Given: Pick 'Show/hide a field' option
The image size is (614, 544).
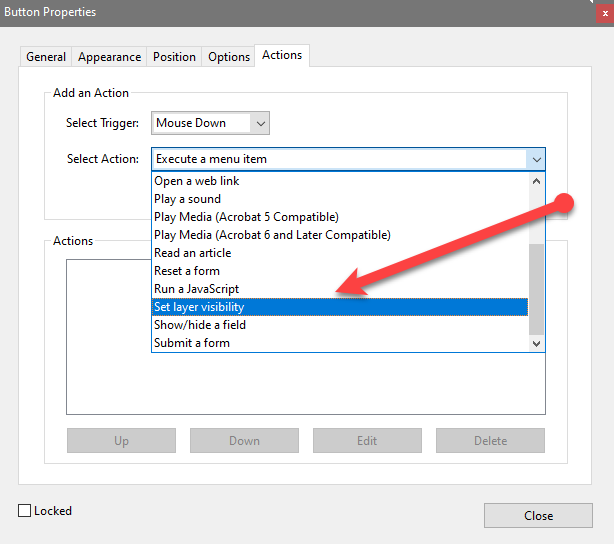Looking at the screenshot, I should point(200,325).
